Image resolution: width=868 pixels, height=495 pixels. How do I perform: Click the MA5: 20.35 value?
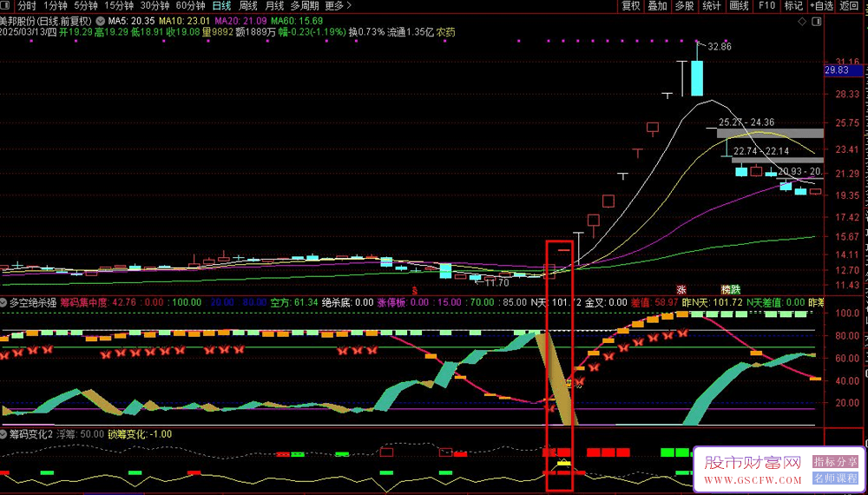click(131, 21)
